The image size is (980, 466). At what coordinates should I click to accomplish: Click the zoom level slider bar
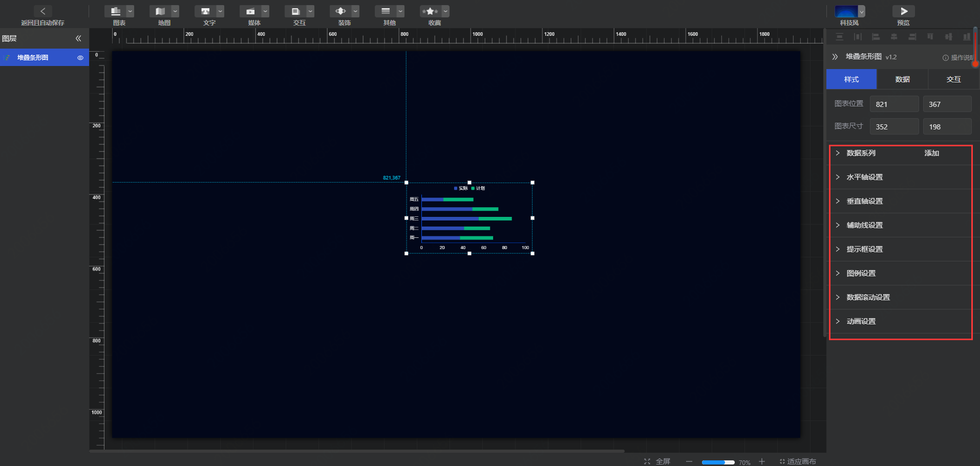(x=718, y=462)
